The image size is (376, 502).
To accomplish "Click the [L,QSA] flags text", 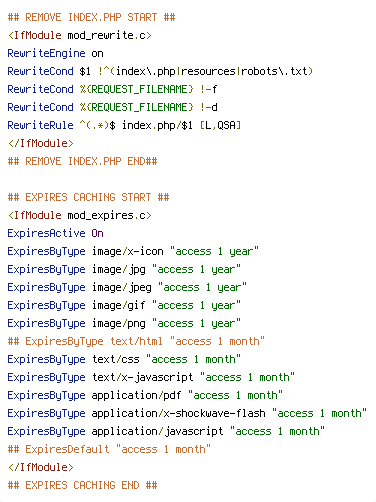I will [x=220, y=125].
